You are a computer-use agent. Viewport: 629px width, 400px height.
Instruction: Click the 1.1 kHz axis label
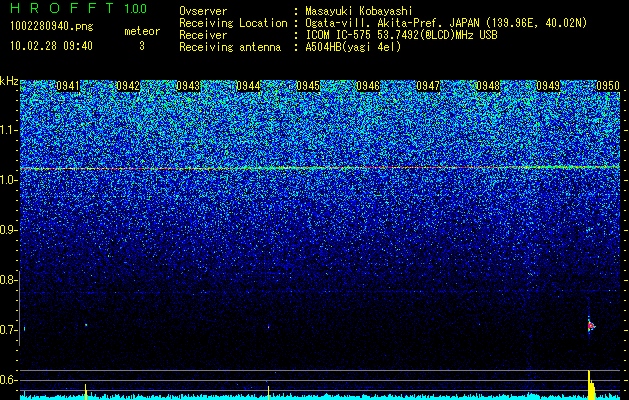coord(8,130)
